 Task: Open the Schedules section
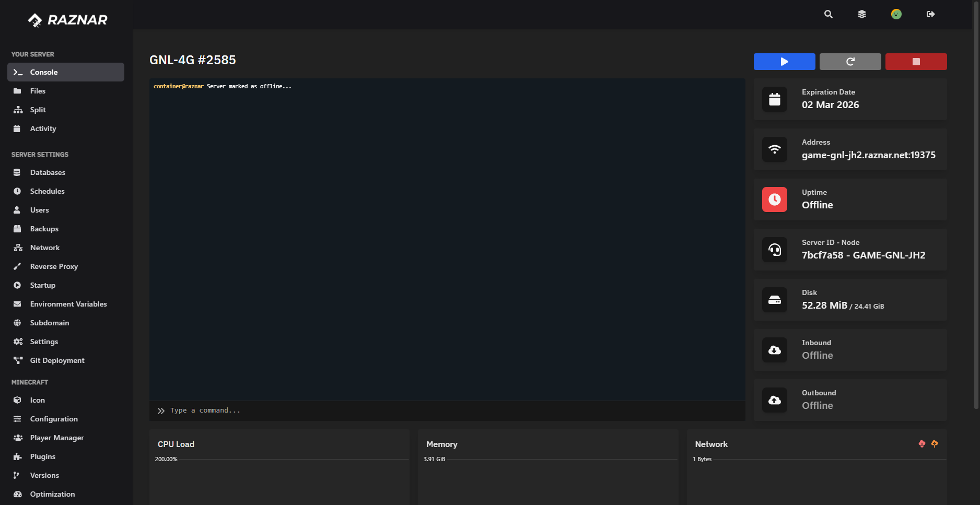tap(47, 191)
